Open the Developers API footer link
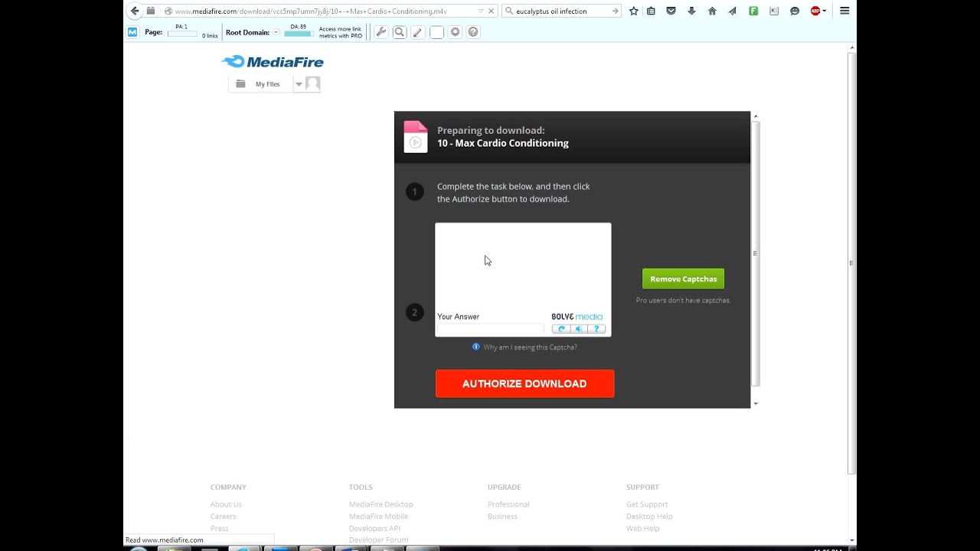 tap(374, 529)
